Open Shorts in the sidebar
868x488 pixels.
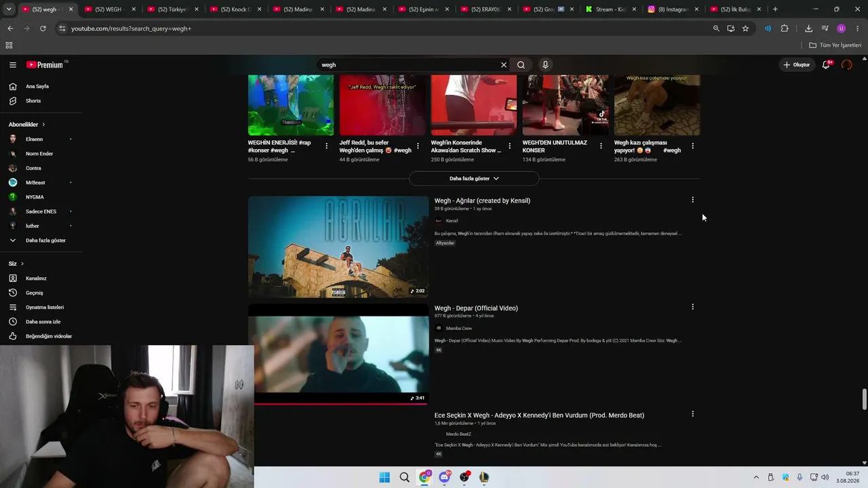tap(33, 101)
